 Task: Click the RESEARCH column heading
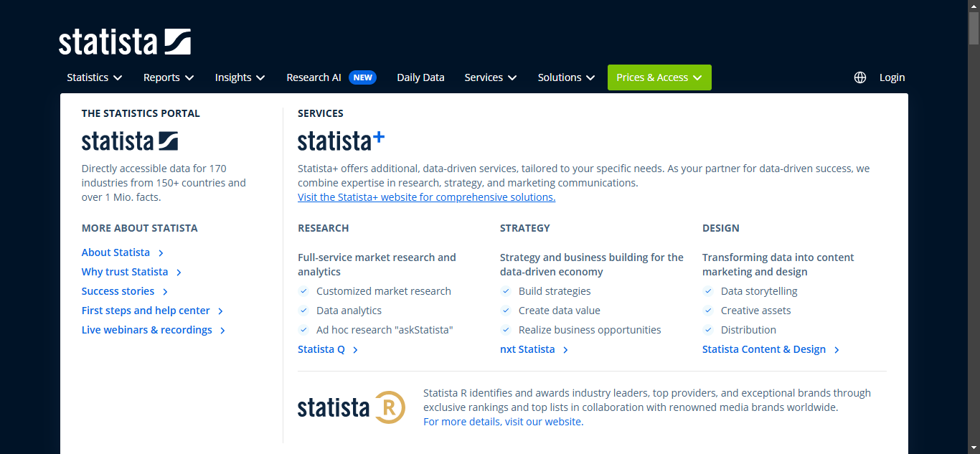click(324, 228)
